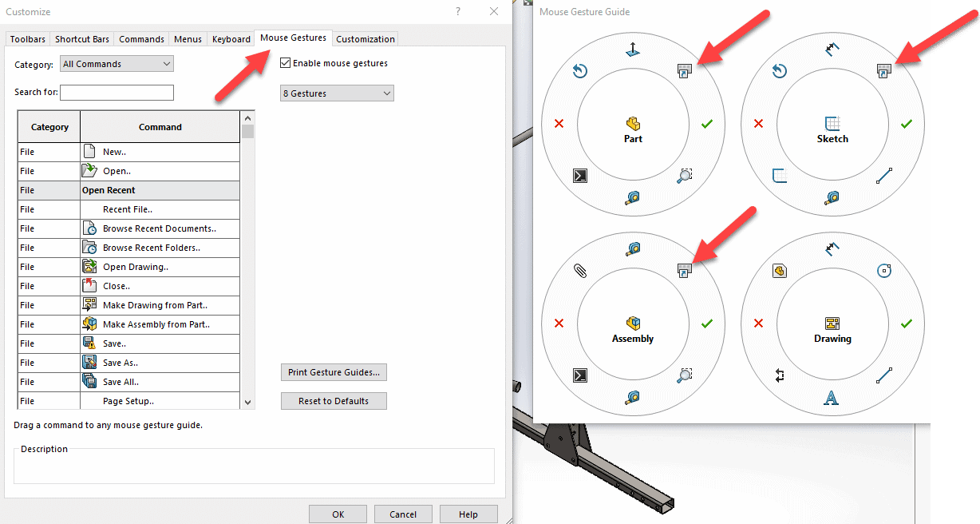This screenshot has height=524, width=980.
Task: Switch to the Keyboard tab
Action: pyautogui.click(x=231, y=39)
